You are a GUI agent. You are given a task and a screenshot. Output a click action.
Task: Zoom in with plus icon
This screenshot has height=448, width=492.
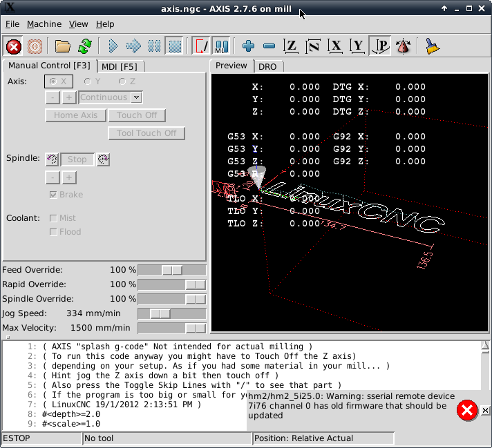(x=248, y=46)
